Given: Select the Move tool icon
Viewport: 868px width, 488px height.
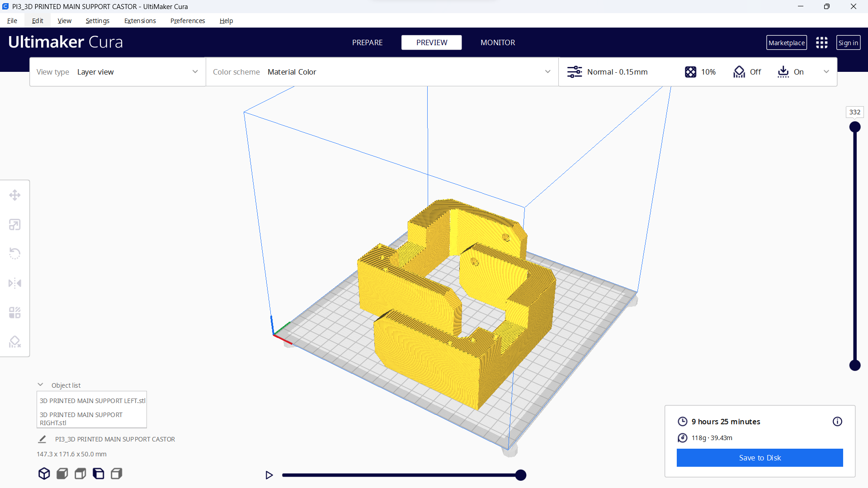Looking at the screenshot, I should (15, 195).
